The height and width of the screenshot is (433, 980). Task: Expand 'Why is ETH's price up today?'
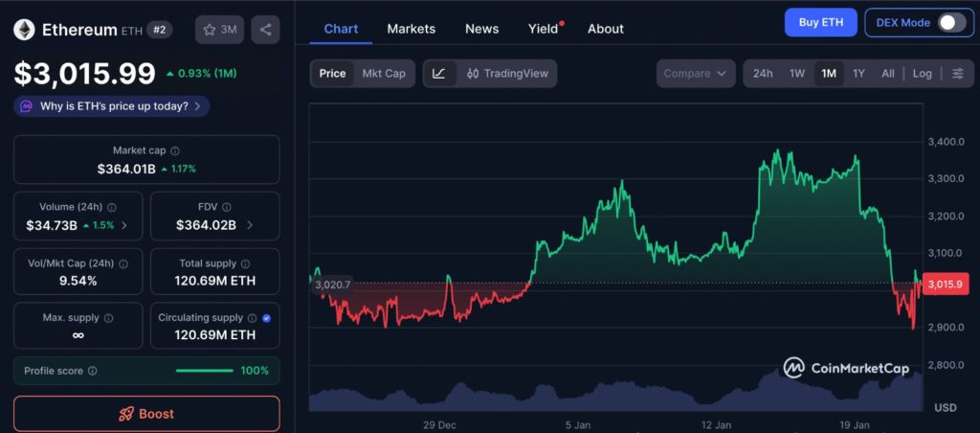pos(112,106)
